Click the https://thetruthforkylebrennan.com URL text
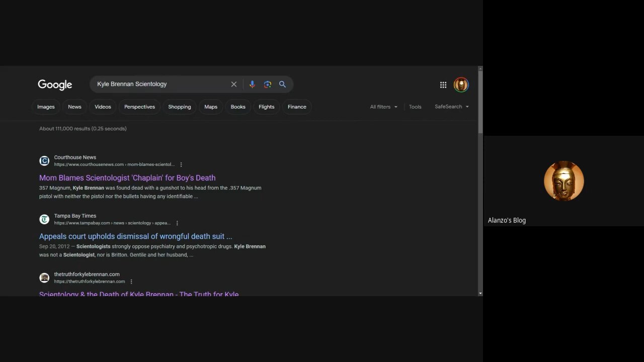Image resolution: width=644 pixels, height=362 pixels. coord(90,282)
